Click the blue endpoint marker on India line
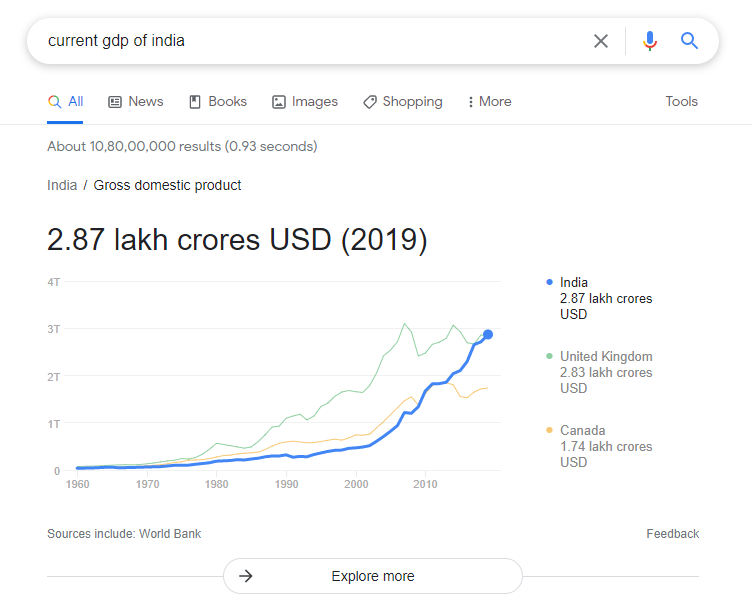 [x=488, y=334]
